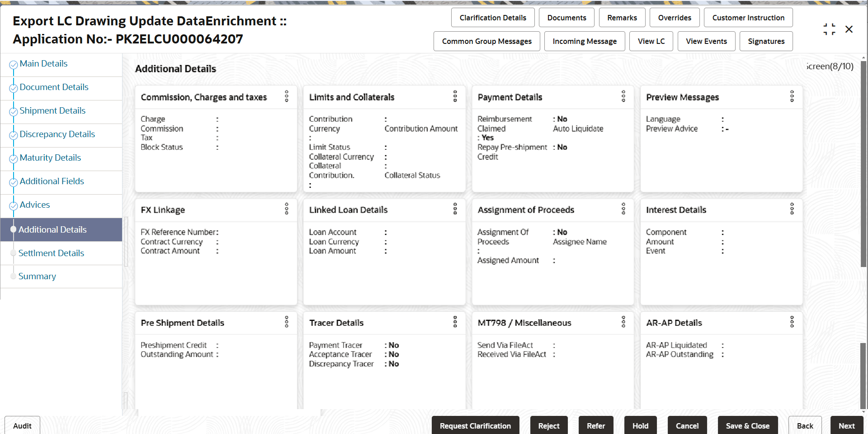Open the Preview Messages card options menu

click(792, 96)
